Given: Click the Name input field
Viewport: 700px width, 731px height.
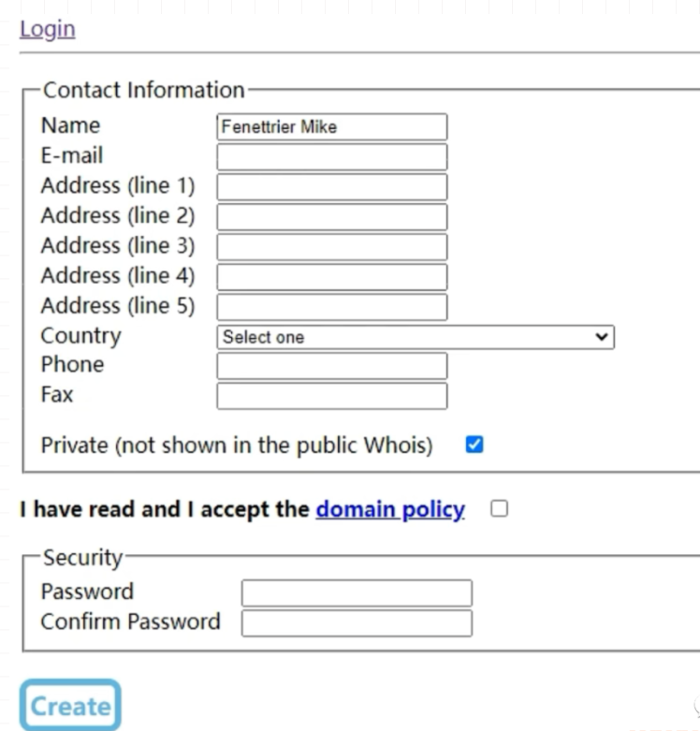Looking at the screenshot, I should [331, 127].
